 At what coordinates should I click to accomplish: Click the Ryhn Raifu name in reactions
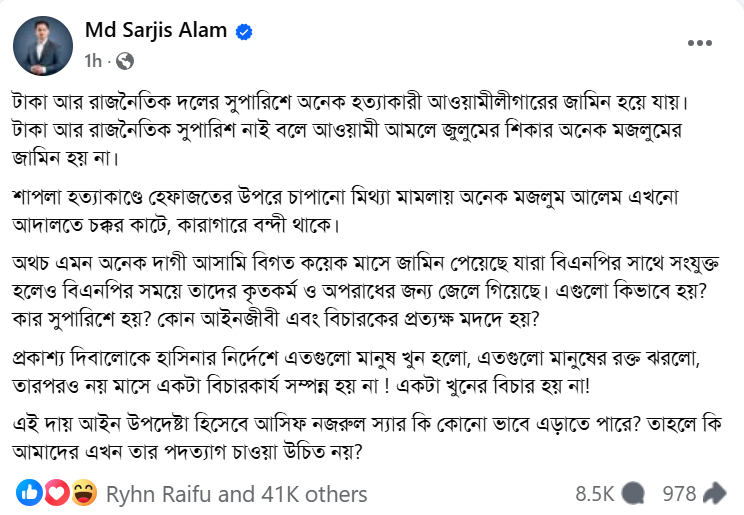point(166,494)
